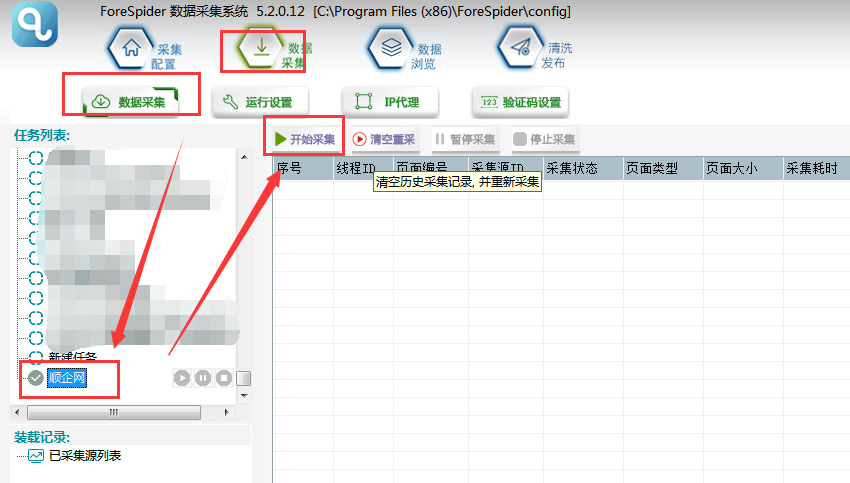Screen dimensions: 850x483
Task: Click the 页面类型 column header
Action: coord(663,169)
